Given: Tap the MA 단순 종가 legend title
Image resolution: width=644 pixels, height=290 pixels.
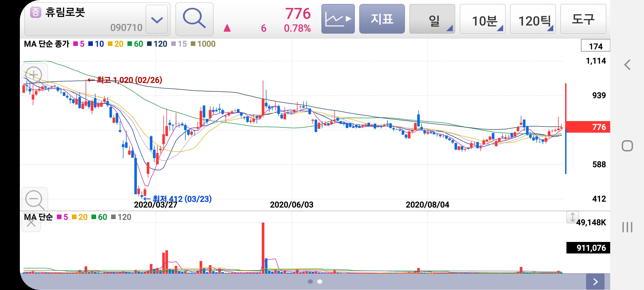Looking at the screenshot, I should (x=47, y=44).
